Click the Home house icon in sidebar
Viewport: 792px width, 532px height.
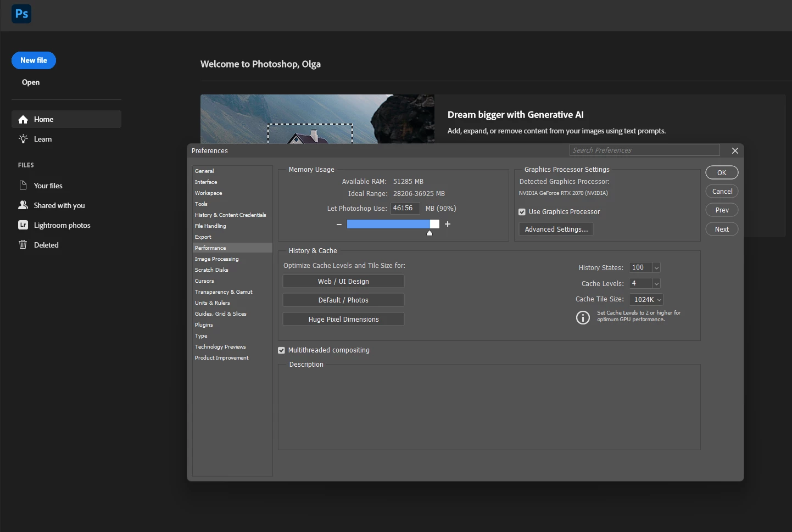[23, 120]
